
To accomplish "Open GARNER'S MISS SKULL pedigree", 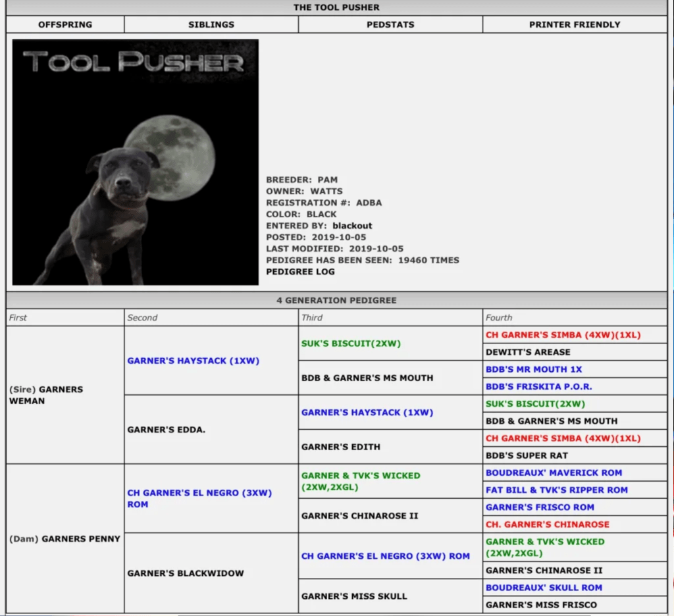I will click(x=354, y=596).
